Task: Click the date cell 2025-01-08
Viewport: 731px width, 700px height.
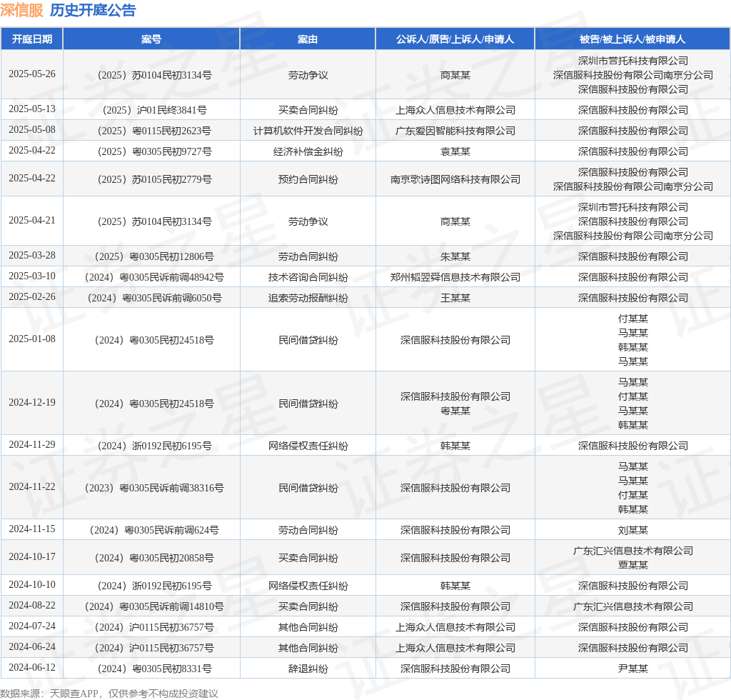Action: 31,339
